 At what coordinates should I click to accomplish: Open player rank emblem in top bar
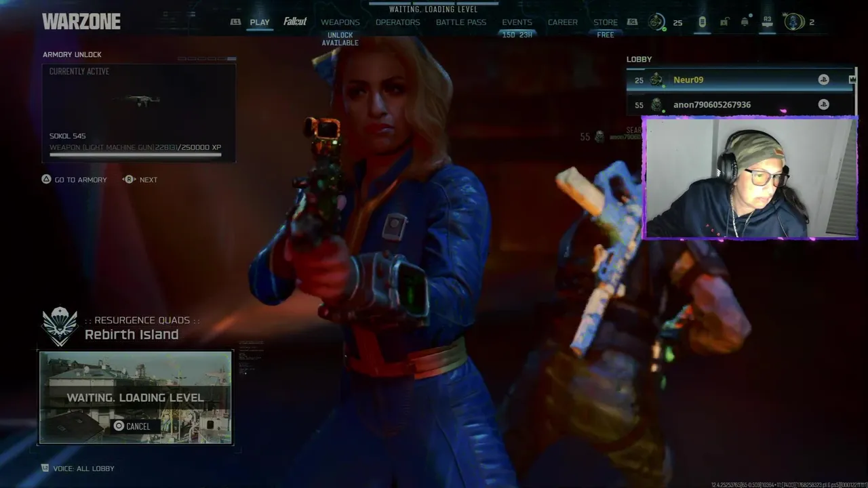656,22
